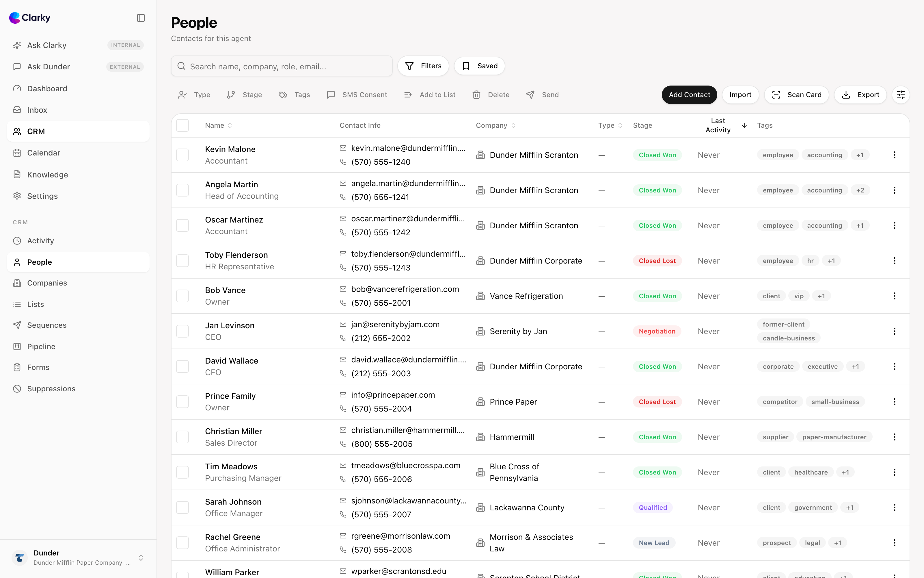Collapse the sidebar panel icon

[x=141, y=18]
